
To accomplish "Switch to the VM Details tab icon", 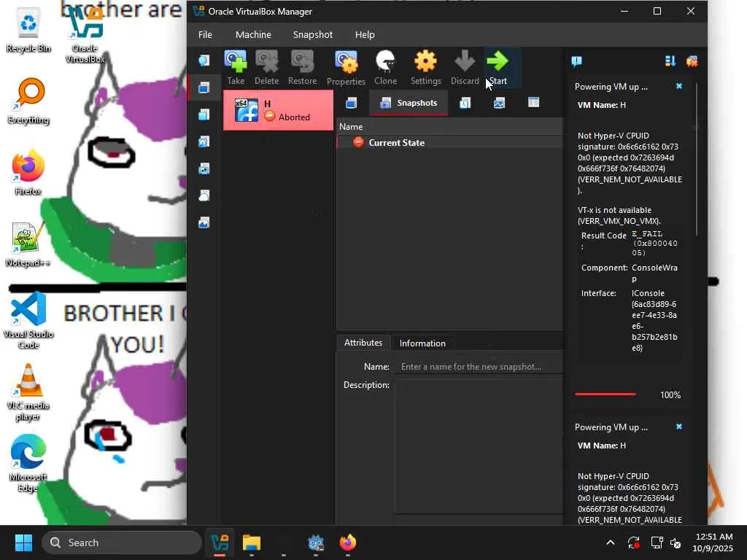I will pyautogui.click(x=351, y=103).
